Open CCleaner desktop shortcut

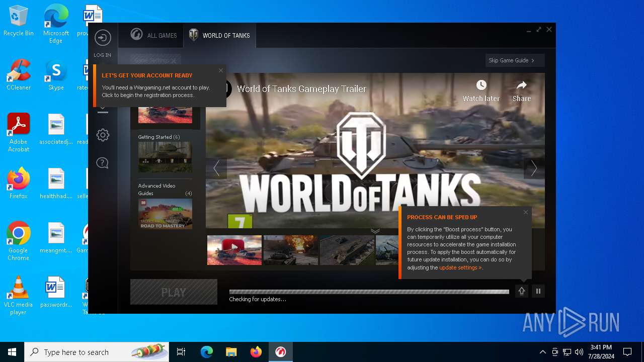(x=19, y=74)
